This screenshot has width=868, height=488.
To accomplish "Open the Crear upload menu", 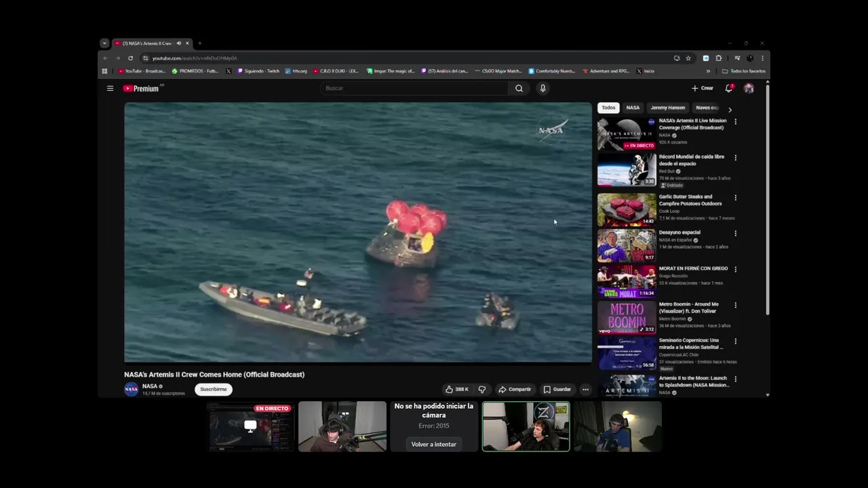I will click(703, 88).
